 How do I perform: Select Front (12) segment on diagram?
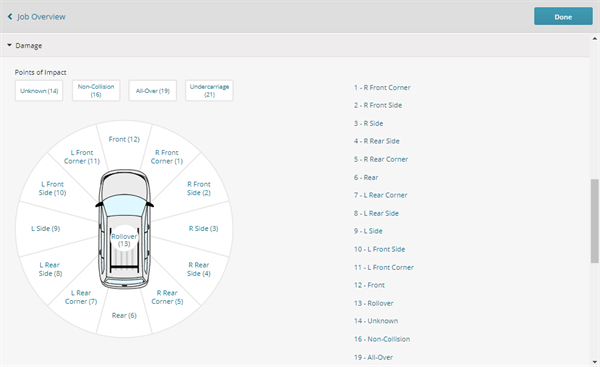[x=124, y=139]
